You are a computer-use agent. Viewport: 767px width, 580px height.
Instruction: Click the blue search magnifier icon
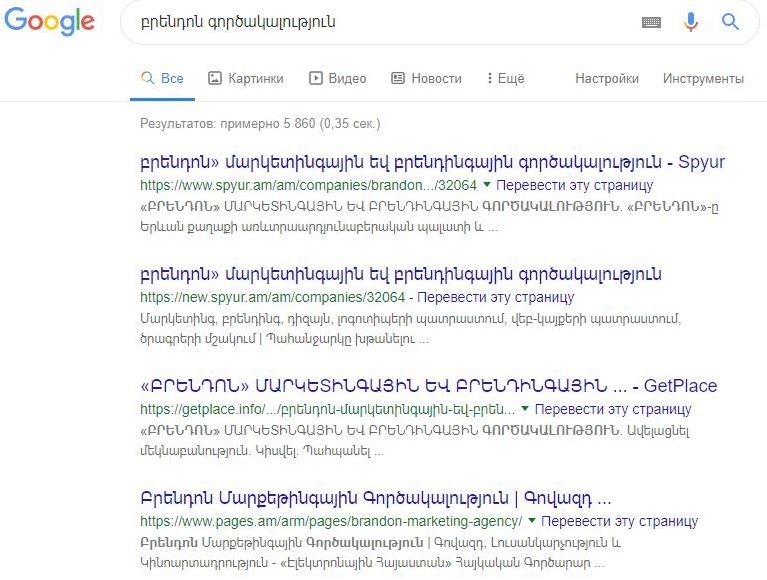pos(730,22)
